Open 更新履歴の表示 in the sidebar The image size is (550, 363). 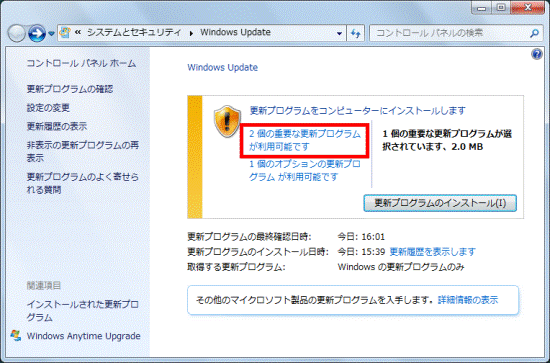click(57, 126)
